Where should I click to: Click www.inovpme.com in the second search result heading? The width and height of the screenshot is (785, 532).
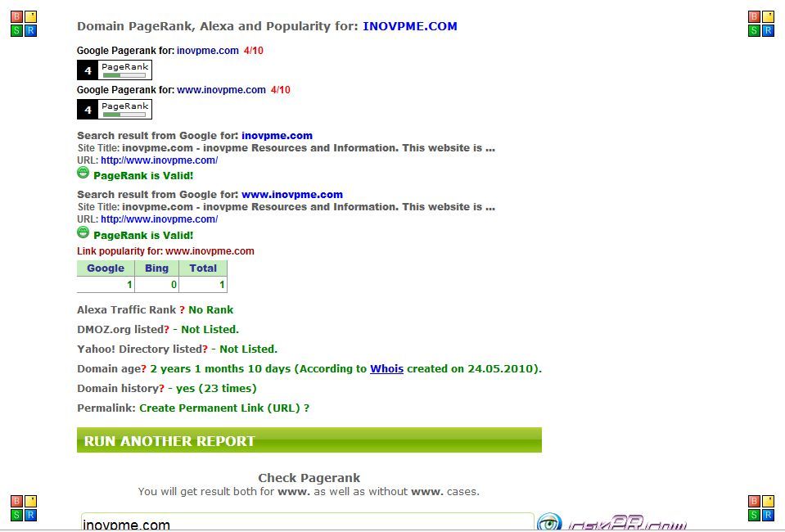(292, 195)
